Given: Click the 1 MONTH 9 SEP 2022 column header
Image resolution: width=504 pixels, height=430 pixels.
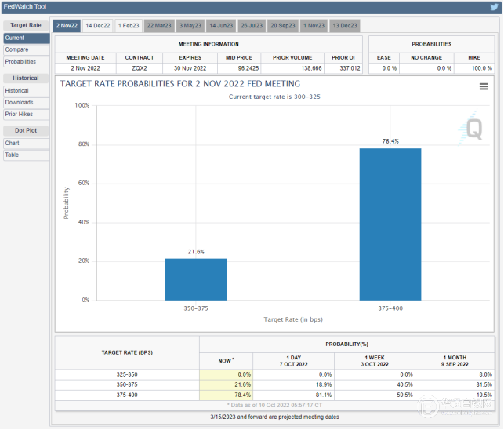Looking at the screenshot, I should (x=455, y=361).
